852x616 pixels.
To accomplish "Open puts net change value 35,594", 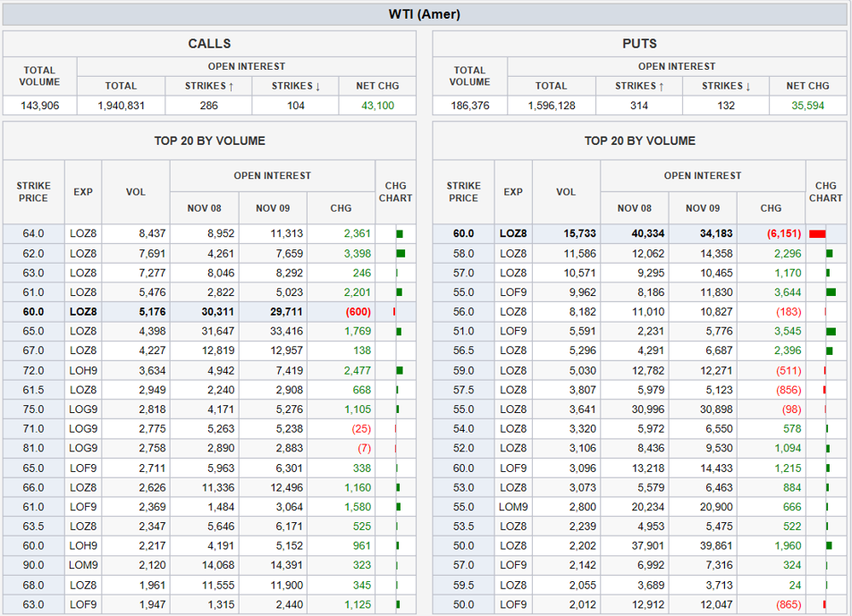I will 807,105.
